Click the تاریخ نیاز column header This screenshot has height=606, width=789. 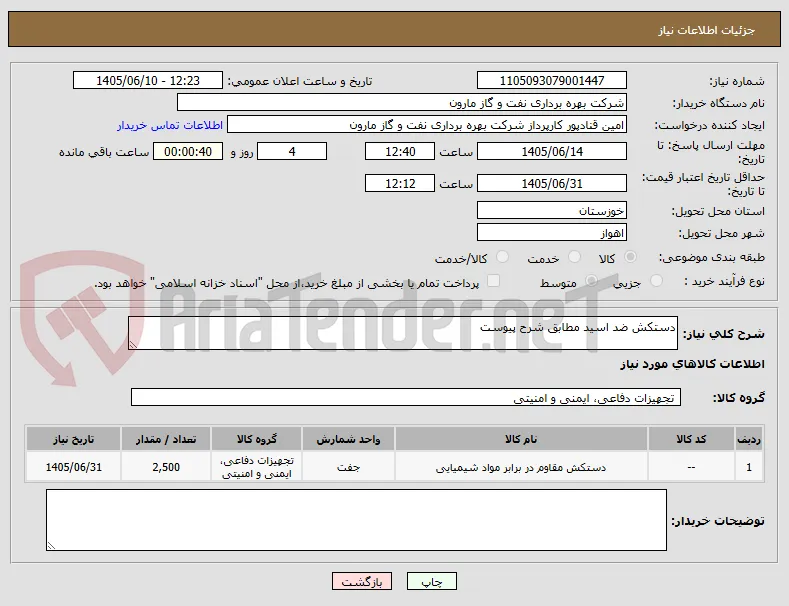tap(73, 439)
